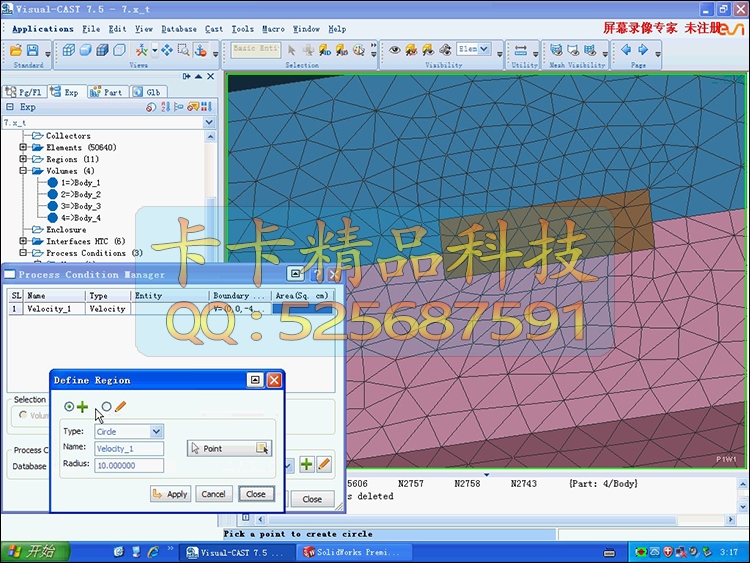Click the third Mesh Visibility grid icon
The width and height of the screenshot is (750, 563).
(x=590, y=50)
